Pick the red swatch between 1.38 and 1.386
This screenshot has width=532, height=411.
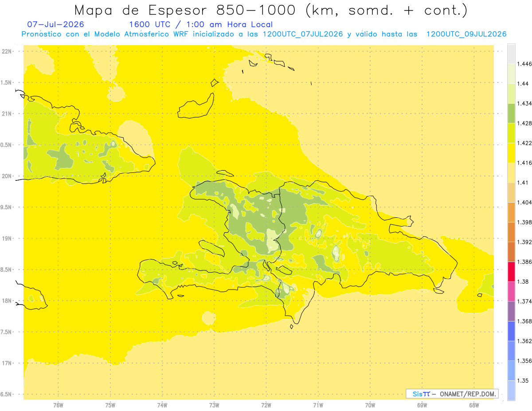[511, 271]
